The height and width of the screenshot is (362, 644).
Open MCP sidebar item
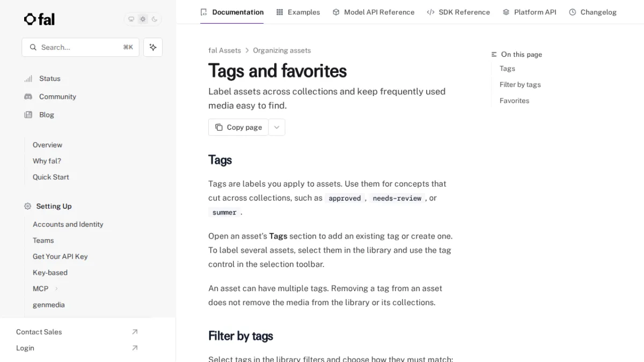(40, 289)
